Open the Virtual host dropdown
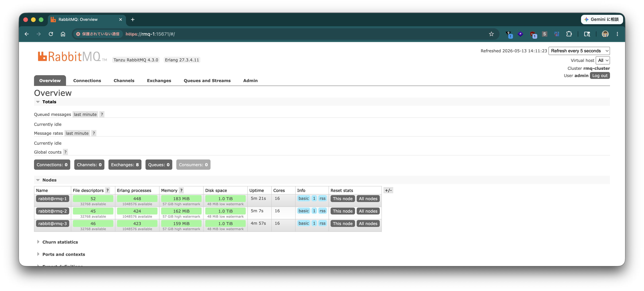The height and width of the screenshot is (291, 644). pyautogui.click(x=603, y=60)
